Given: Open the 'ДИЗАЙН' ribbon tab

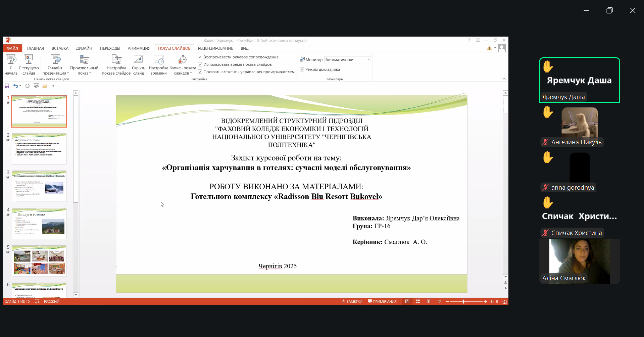Looking at the screenshot, I should pos(84,48).
